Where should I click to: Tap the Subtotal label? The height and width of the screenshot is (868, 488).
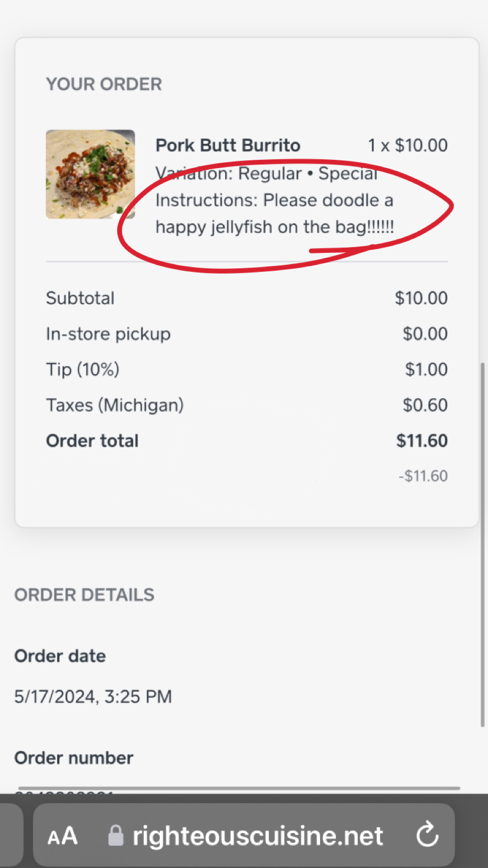coord(80,298)
